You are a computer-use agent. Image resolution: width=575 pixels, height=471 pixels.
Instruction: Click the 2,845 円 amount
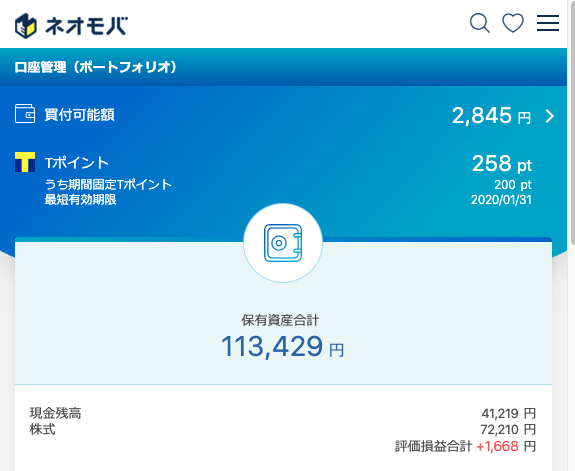click(x=491, y=116)
